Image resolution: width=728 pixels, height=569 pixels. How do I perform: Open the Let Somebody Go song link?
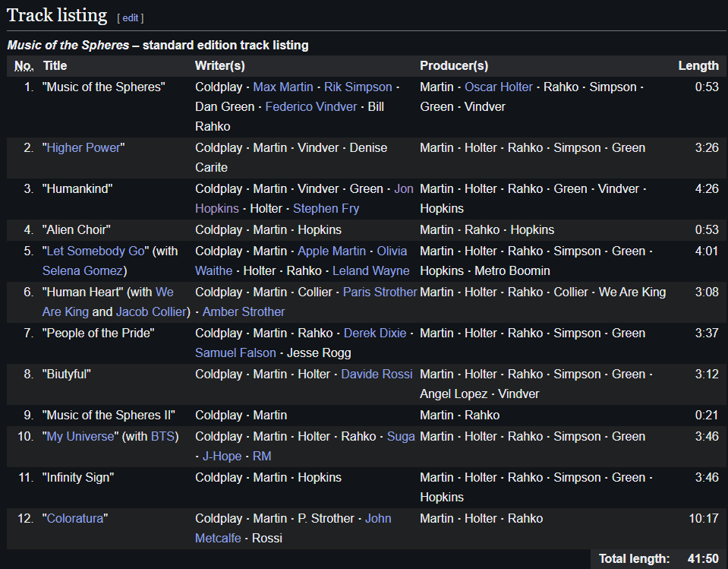96,251
